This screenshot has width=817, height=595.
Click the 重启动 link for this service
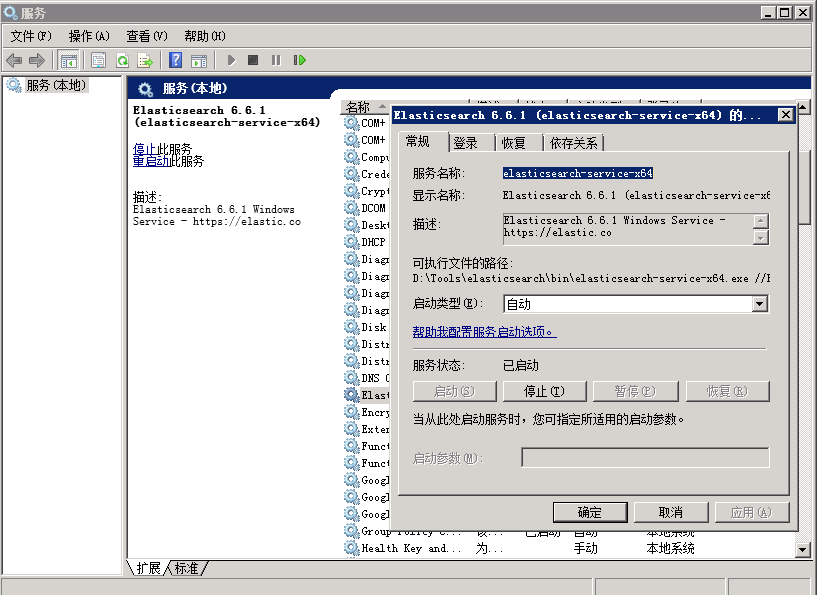coord(151,161)
